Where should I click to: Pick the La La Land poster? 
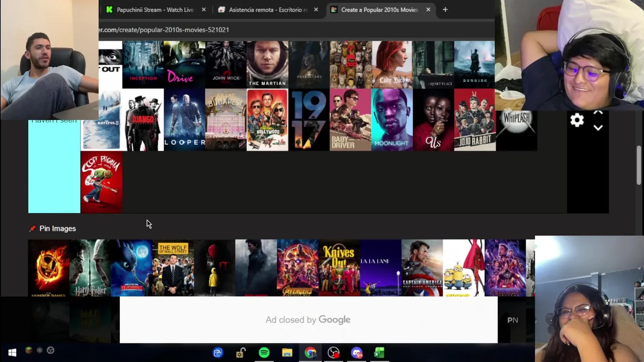point(380,268)
